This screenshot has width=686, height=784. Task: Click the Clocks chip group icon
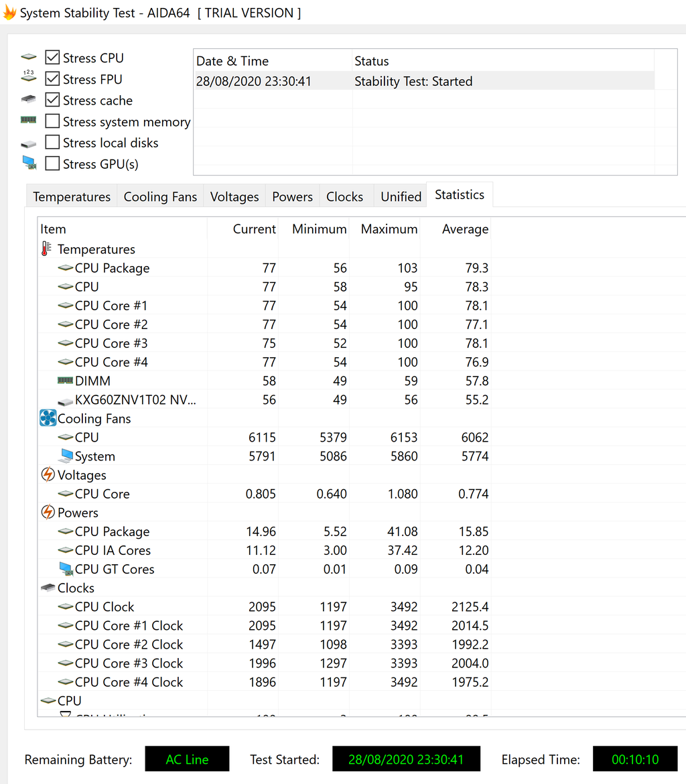pyautogui.click(x=48, y=588)
